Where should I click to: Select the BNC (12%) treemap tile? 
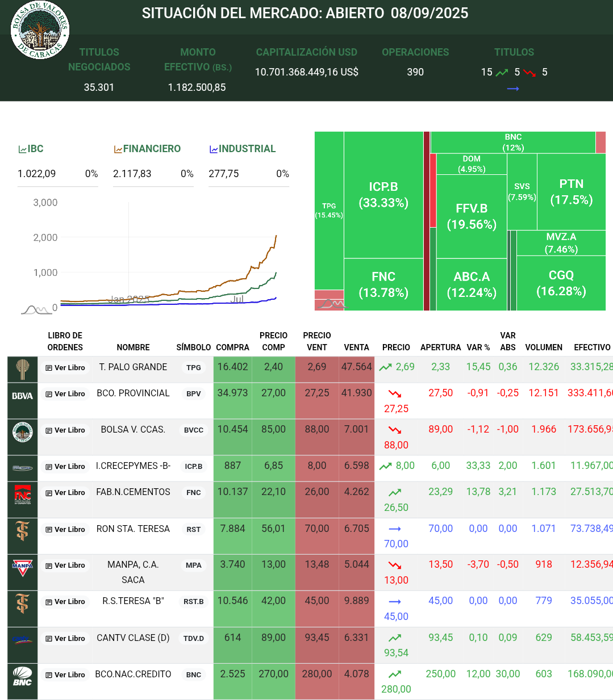point(513,142)
